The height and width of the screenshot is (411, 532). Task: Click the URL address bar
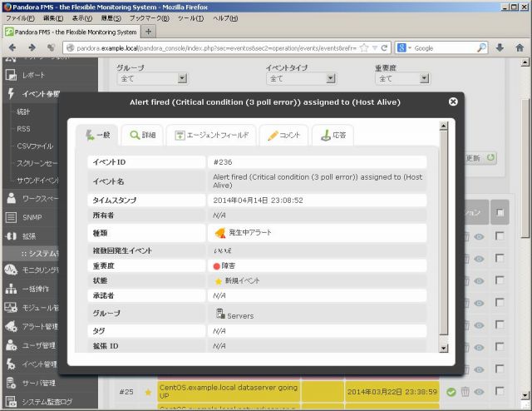[x=216, y=48]
